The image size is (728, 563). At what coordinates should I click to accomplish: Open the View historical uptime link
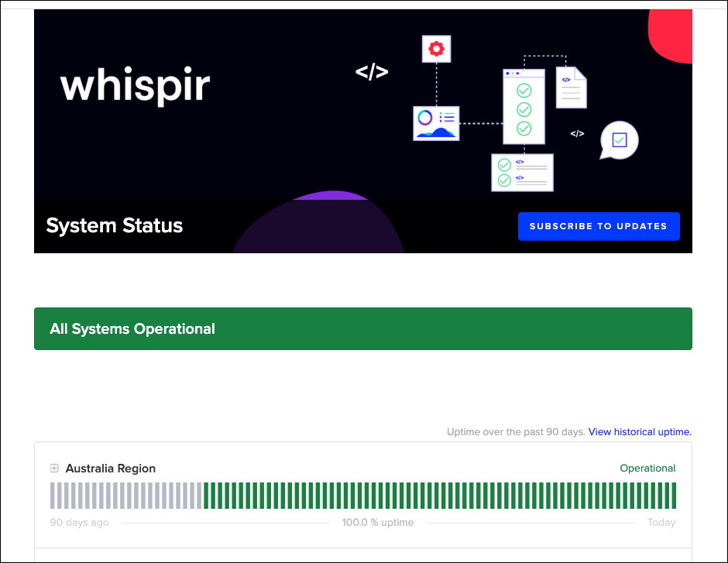click(640, 431)
